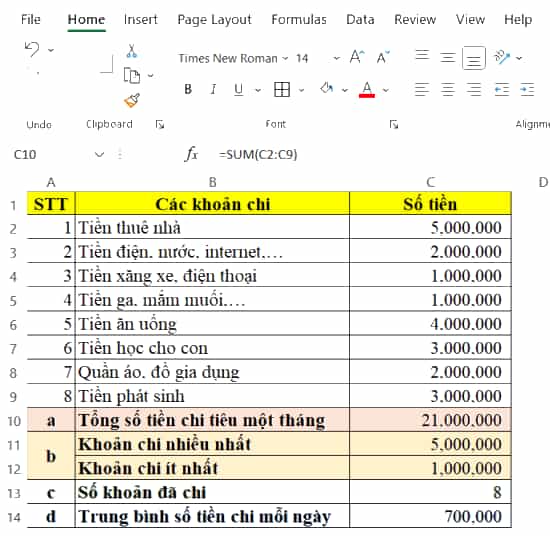Click the Orientation text rotation icon
Viewport: 550px width, 536px height.
coord(502,57)
